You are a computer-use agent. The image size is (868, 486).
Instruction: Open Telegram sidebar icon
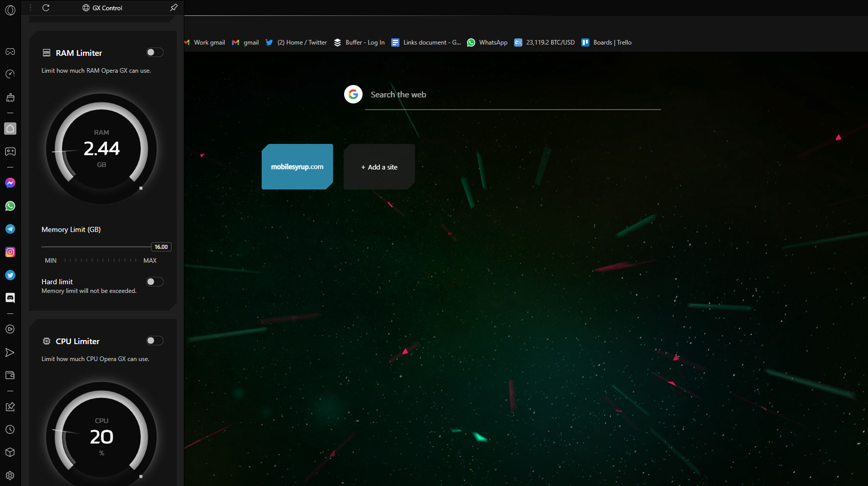coord(10,229)
